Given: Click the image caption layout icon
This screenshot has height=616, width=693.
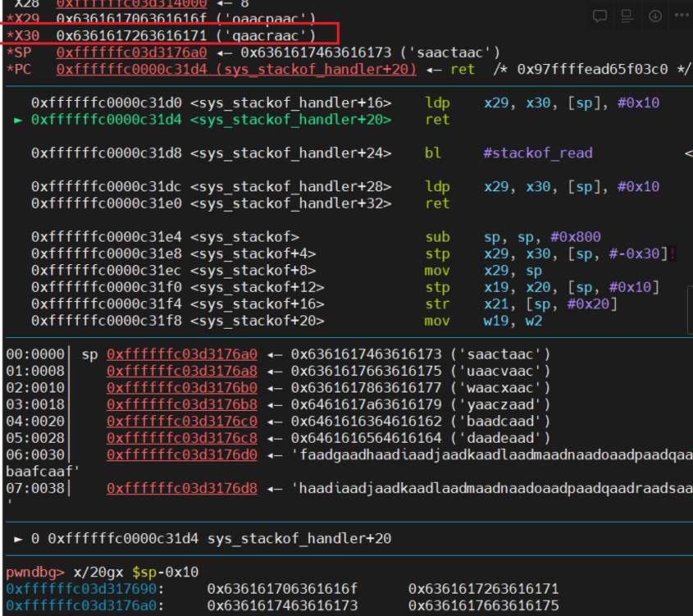Looking at the screenshot, I should [x=627, y=16].
